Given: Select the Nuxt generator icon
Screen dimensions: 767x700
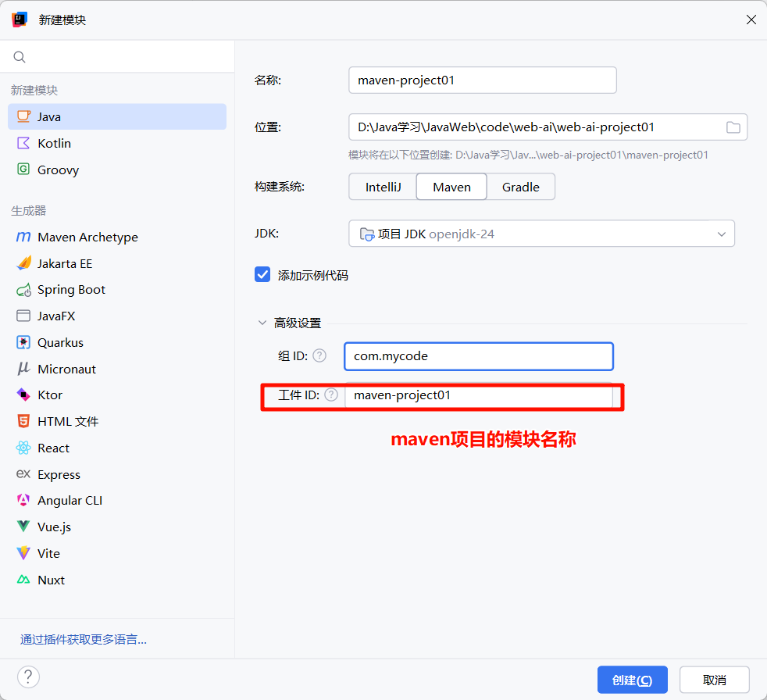Looking at the screenshot, I should [x=23, y=580].
